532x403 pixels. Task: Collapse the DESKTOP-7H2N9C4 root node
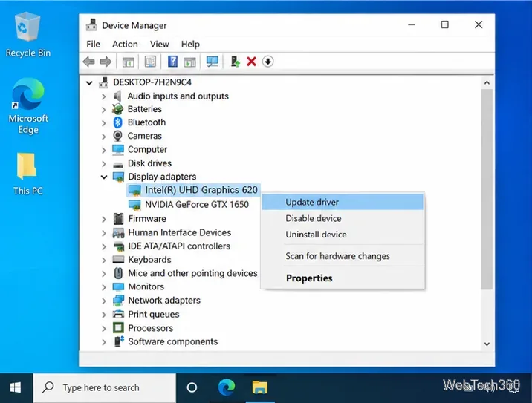tap(89, 82)
